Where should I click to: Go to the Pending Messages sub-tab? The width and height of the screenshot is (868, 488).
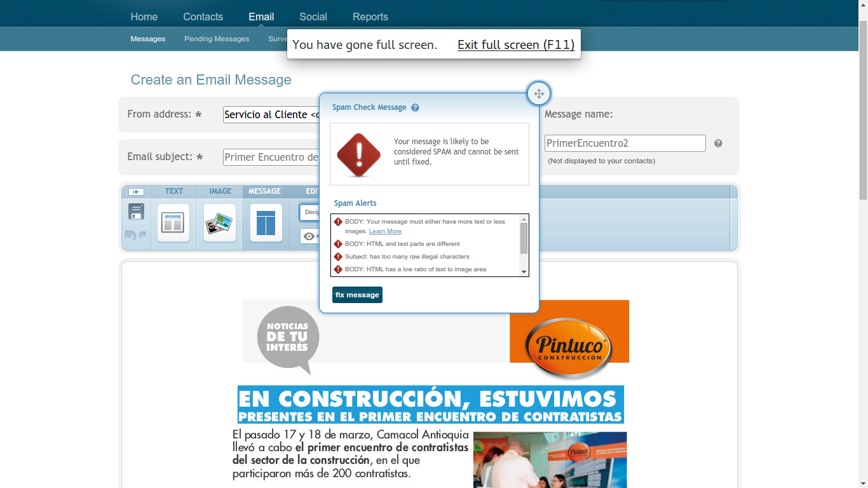[x=217, y=39]
